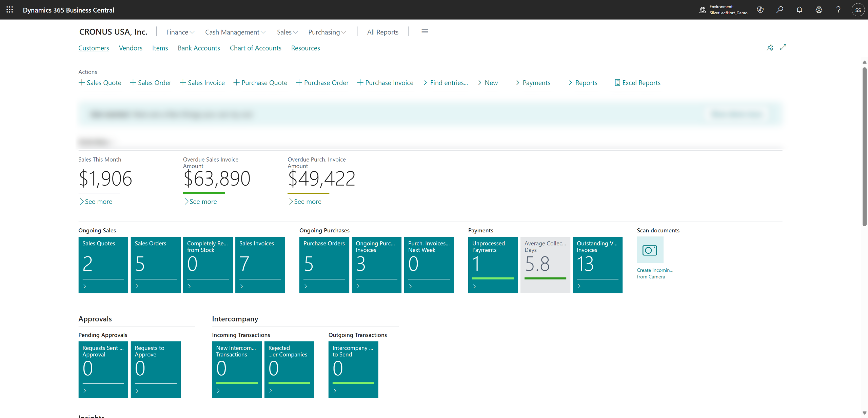Open the Sales Invoices tile showing 7
Image resolution: width=868 pixels, height=418 pixels.
pos(260,265)
